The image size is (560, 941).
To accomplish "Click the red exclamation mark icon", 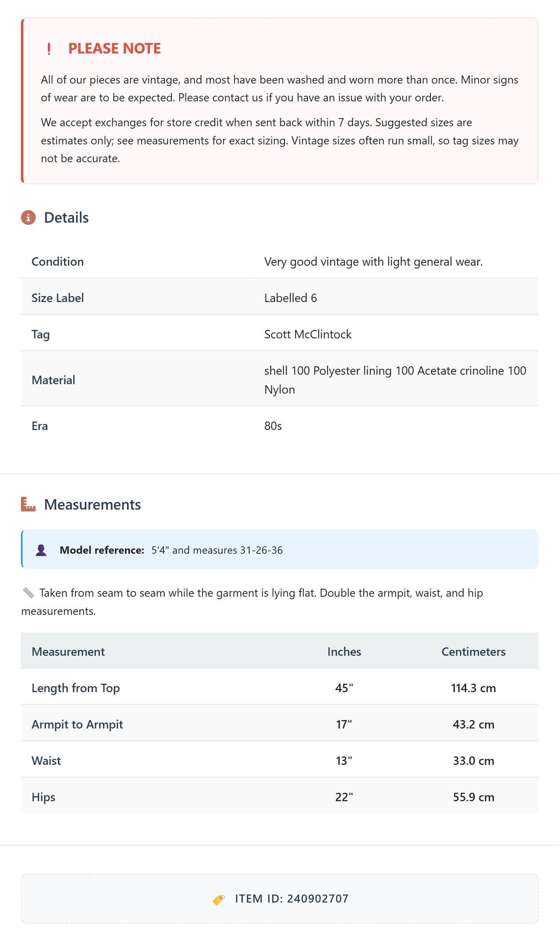I will [49, 49].
